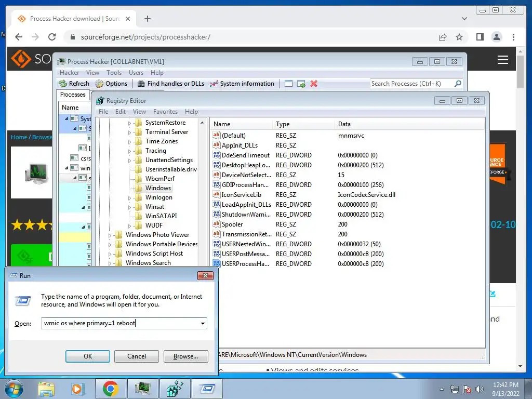Click Find handles or DLLs
Image resolution: width=532 pixels, height=399 pixels.
[171, 84]
